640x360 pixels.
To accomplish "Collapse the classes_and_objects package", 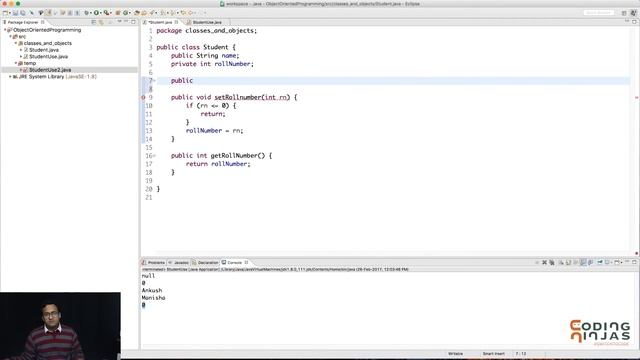I will tap(16, 43).
